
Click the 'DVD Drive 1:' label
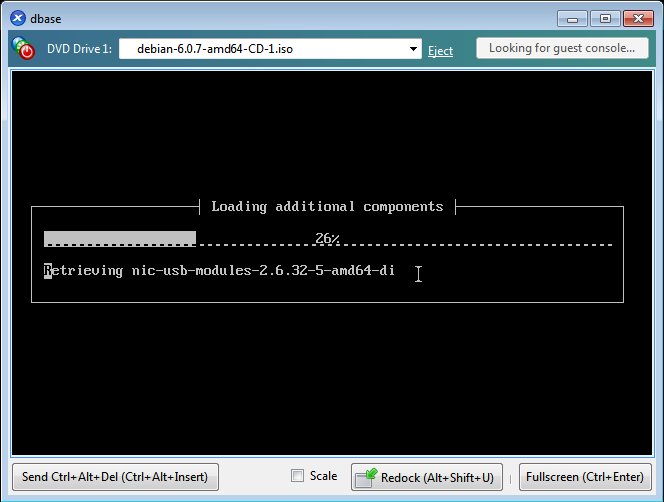pyautogui.click(x=79, y=49)
